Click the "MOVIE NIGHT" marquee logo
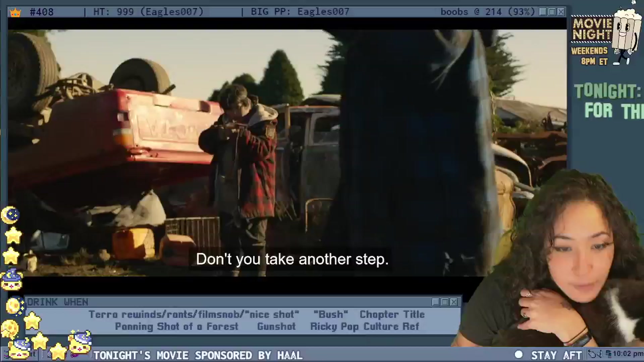Image resolution: width=644 pixels, height=362 pixels. 592,29
